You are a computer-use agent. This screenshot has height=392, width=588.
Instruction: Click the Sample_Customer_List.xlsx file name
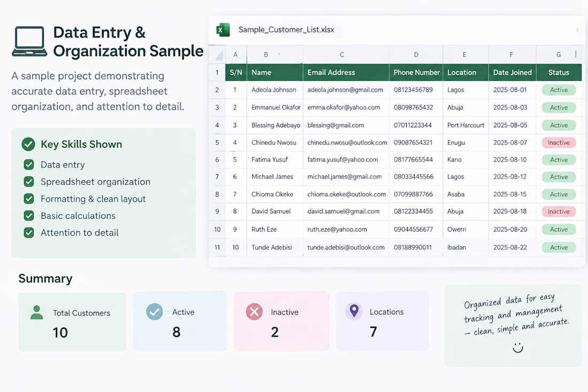(x=286, y=29)
